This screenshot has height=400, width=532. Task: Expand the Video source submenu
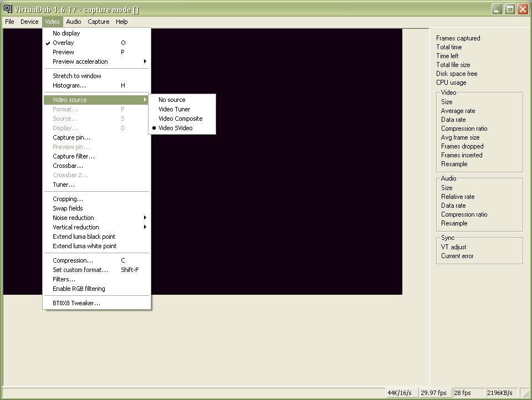pos(96,100)
